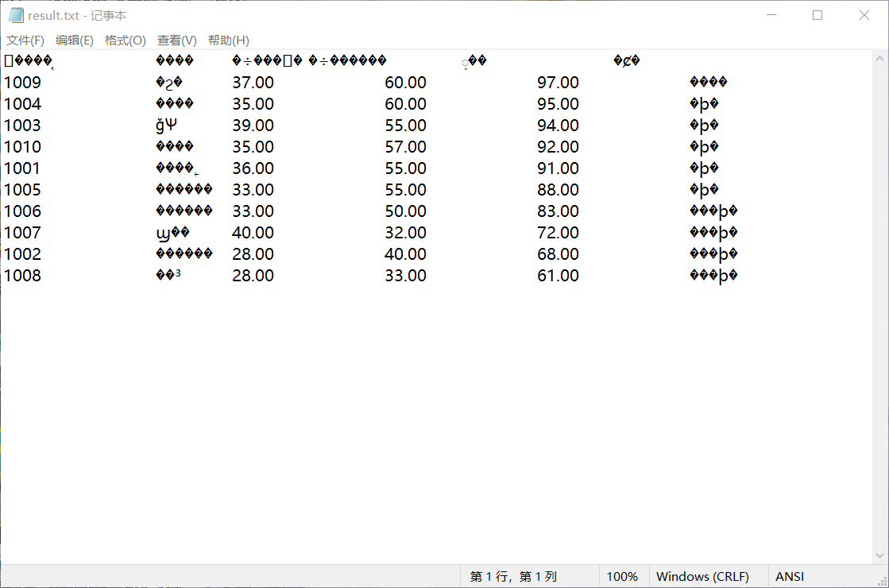Click the ID value 1010
The image size is (889, 588).
click(x=23, y=147)
